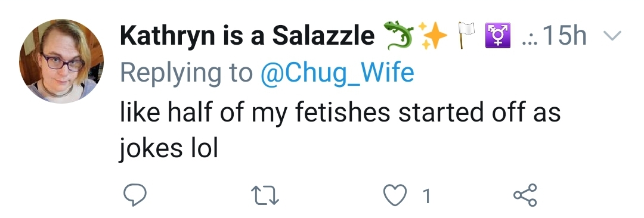
Task: Click the like count number 1
Action: tap(427, 196)
